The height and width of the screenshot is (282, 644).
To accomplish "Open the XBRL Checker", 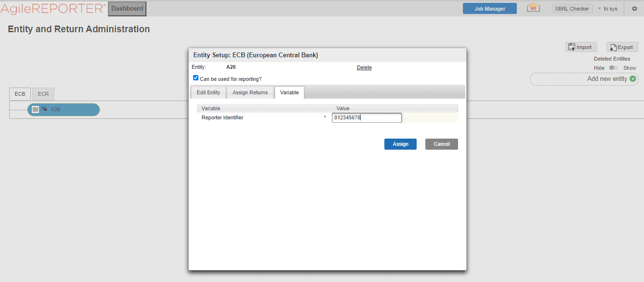I will [x=572, y=8].
